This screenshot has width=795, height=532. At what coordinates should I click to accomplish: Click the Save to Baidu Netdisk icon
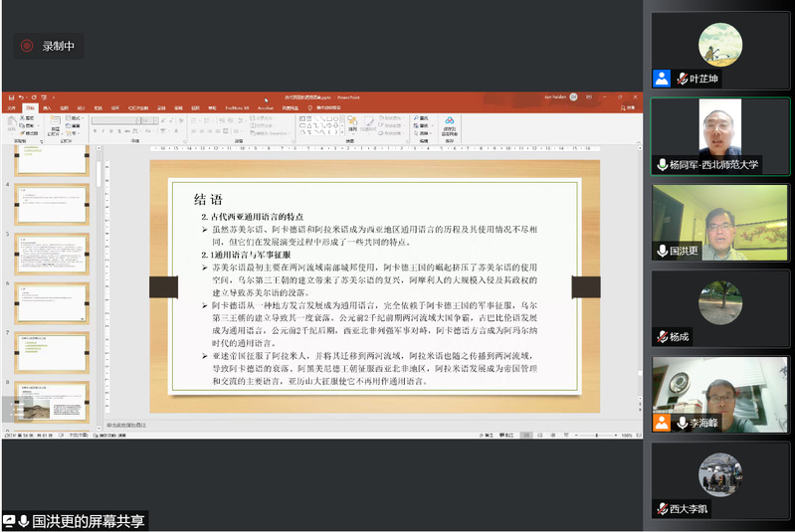[450, 124]
